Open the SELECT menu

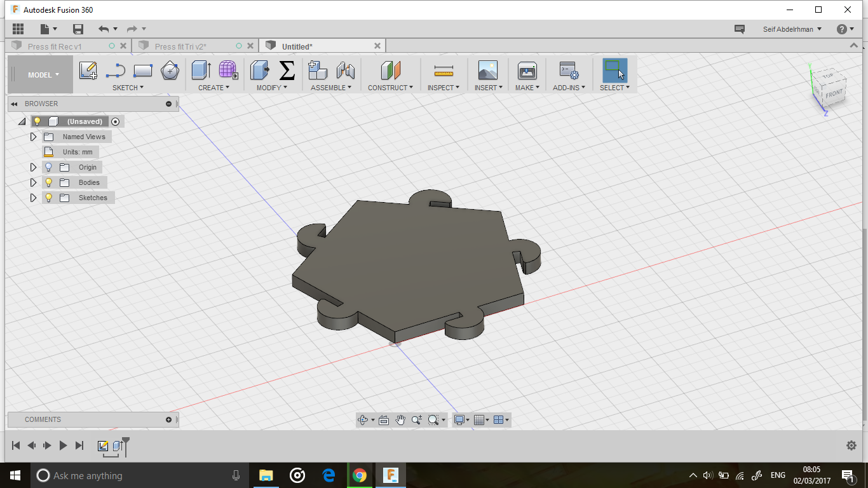point(614,88)
